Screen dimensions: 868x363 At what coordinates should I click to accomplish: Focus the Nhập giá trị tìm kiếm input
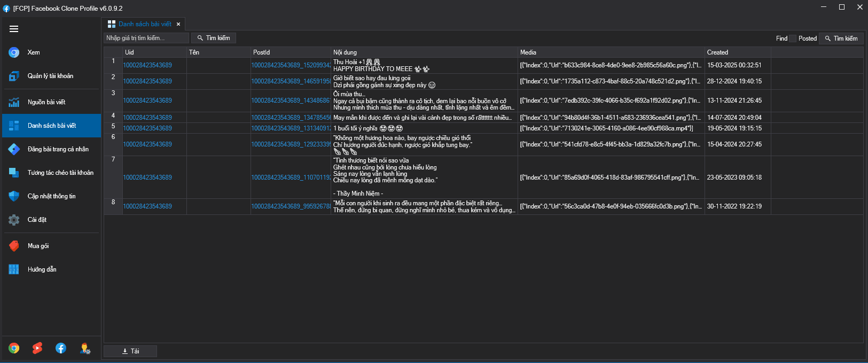tap(146, 38)
